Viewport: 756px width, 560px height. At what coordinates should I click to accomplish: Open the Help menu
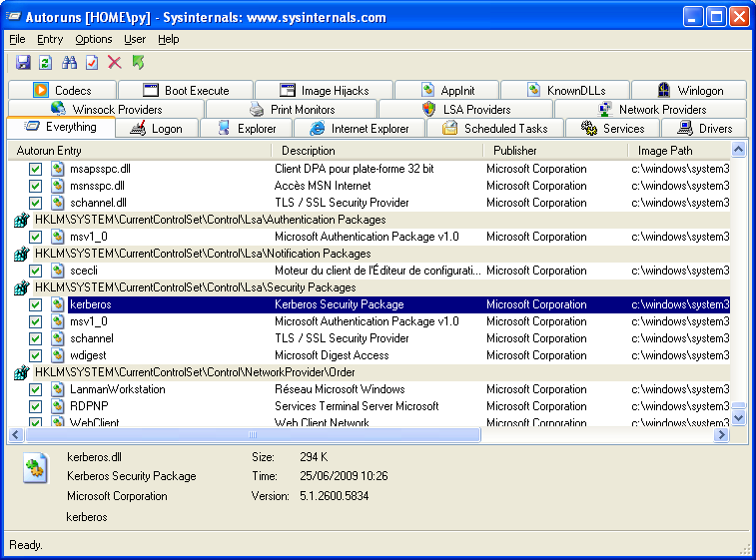[x=168, y=39]
